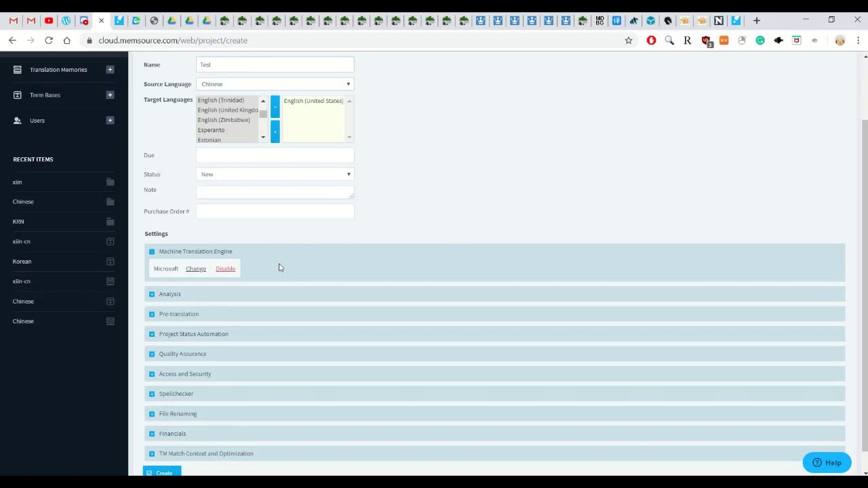Viewport: 868px width, 488px height.
Task: Open the Help widget button
Action: coord(827,462)
